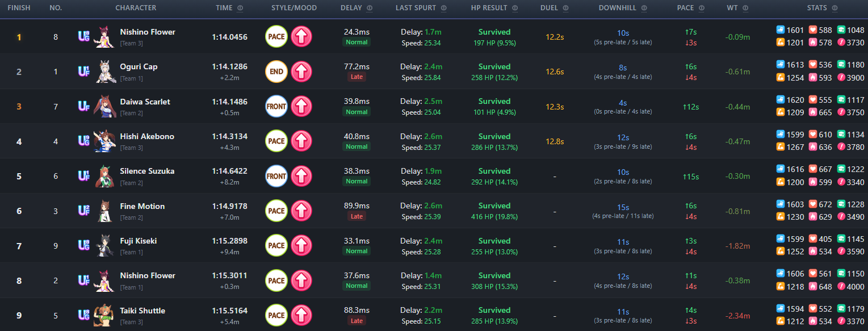Screen dimensions: 868x331
Task: Click the gap text +9.4m
Action: (229, 253)
